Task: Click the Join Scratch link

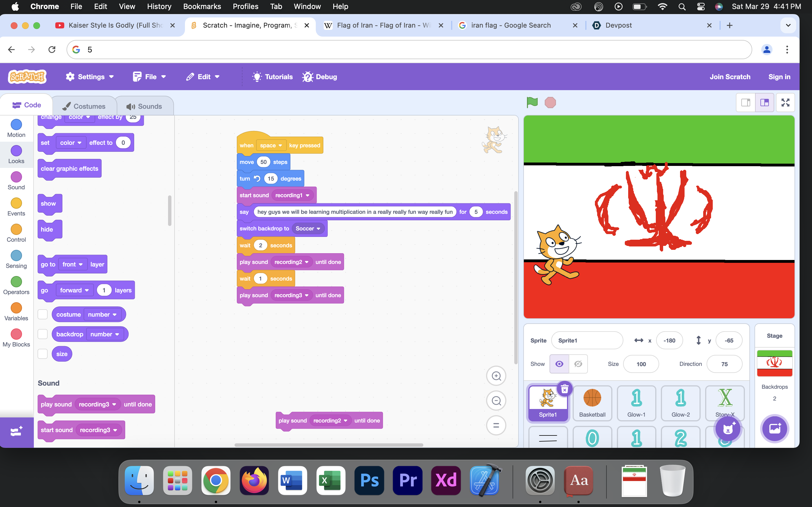Action: tap(730, 77)
